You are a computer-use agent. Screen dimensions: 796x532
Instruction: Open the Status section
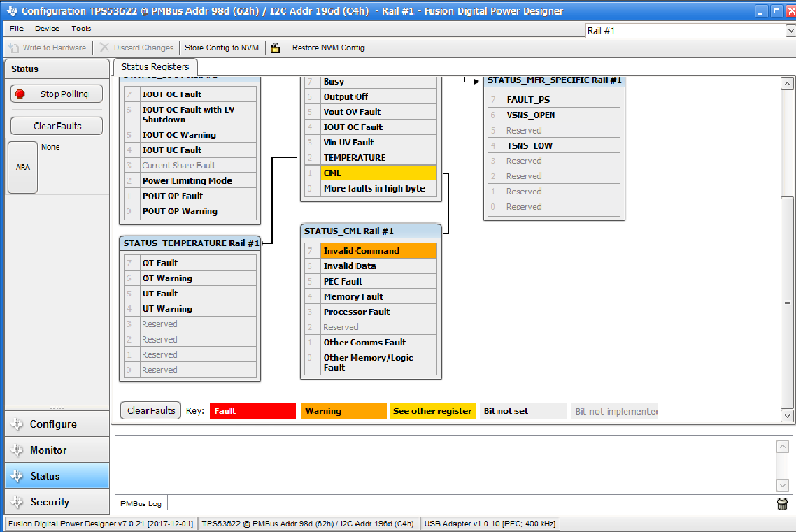click(x=57, y=475)
